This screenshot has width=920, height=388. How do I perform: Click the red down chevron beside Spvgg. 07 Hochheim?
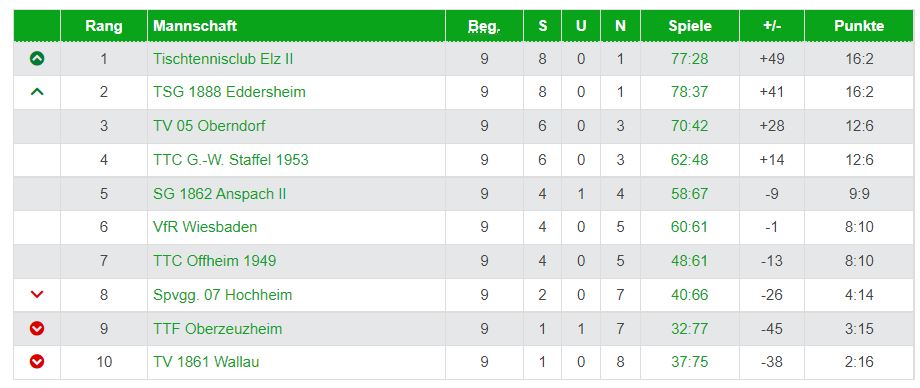click(x=37, y=295)
